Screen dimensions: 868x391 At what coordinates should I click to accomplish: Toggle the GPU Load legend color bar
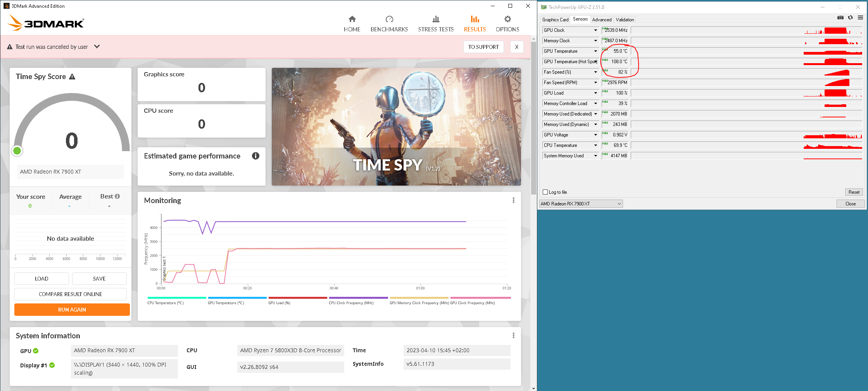[298, 298]
